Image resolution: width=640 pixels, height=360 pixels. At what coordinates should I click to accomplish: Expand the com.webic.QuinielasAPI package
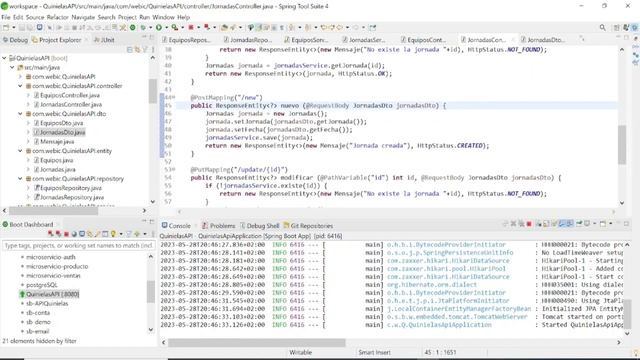click(20, 76)
